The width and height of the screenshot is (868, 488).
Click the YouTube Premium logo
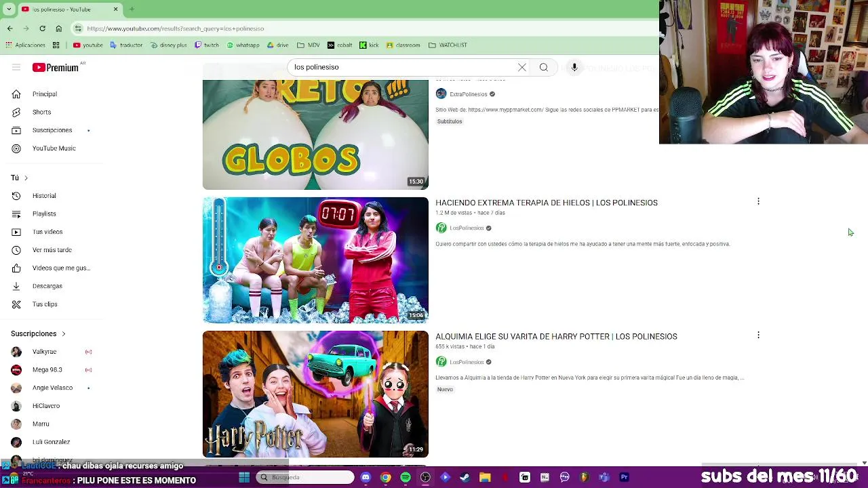56,67
